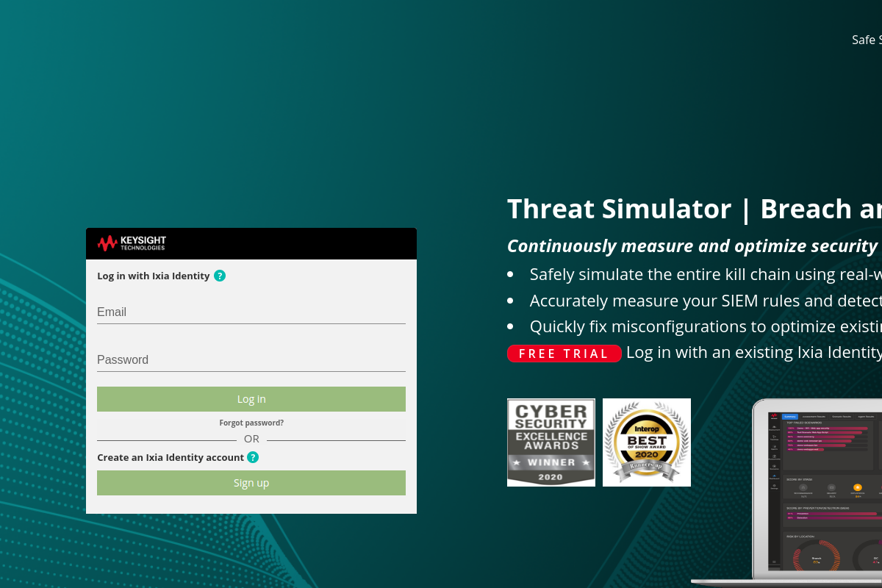Open the Cyber Security Excellence Awards badge
Image resolution: width=882 pixels, height=588 pixels.
(x=551, y=442)
